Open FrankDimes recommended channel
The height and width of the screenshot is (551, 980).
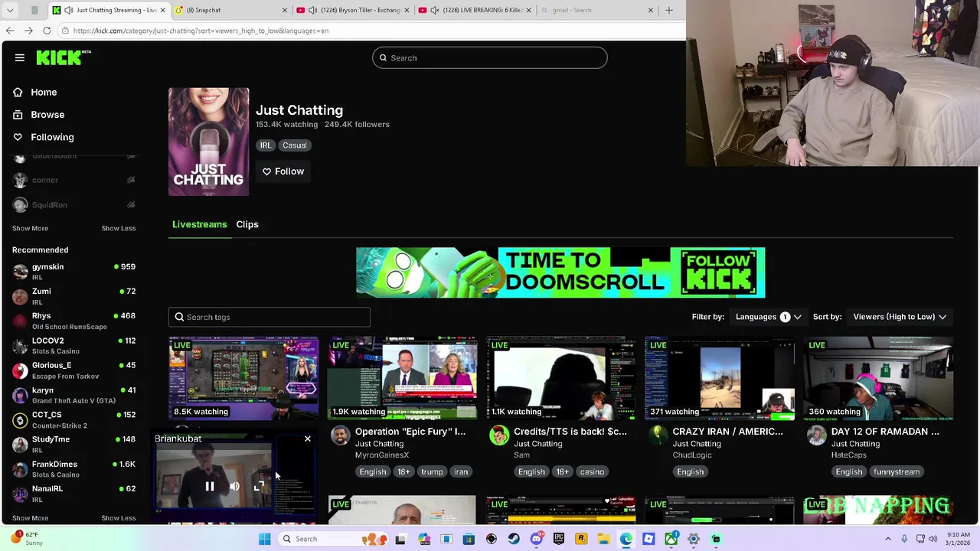point(74,469)
